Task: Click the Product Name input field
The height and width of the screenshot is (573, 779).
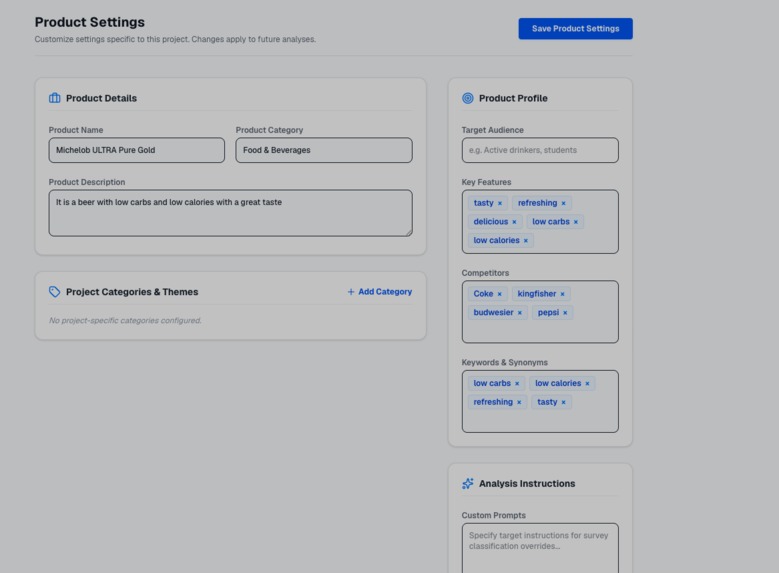Action: click(137, 150)
